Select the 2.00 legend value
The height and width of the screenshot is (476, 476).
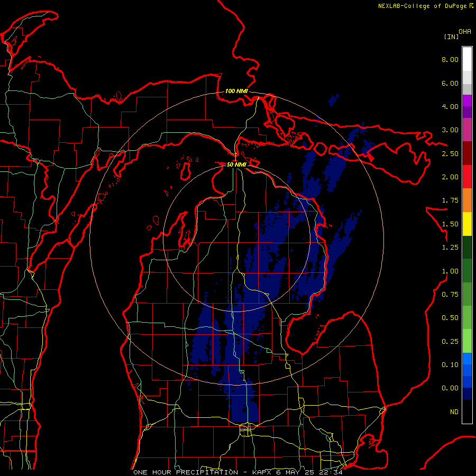pyautogui.click(x=450, y=177)
